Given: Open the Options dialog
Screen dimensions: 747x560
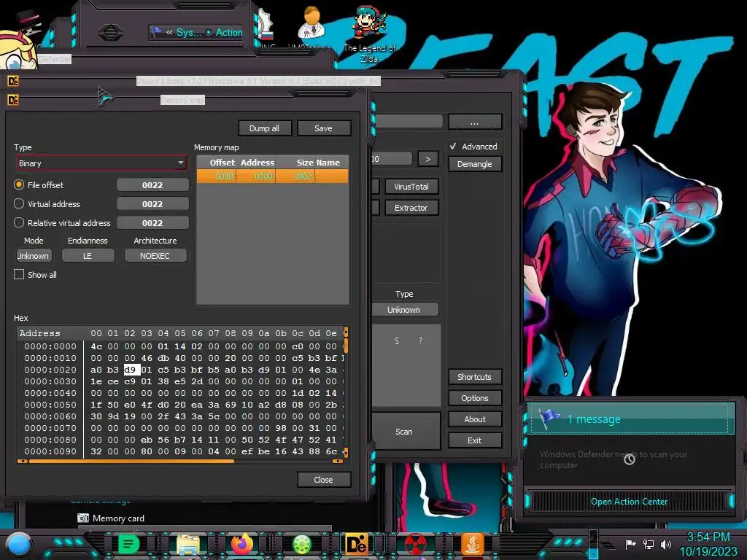Looking at the screenshot, I should click(474, 398).
